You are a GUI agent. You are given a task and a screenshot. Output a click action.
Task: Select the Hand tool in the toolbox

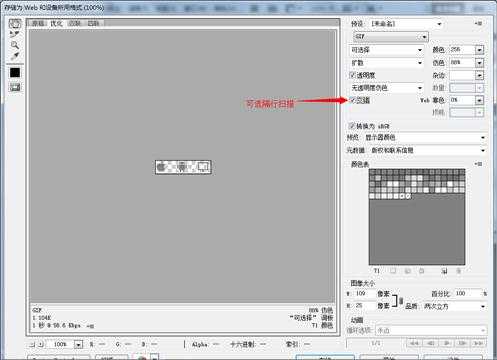[15, 24]
